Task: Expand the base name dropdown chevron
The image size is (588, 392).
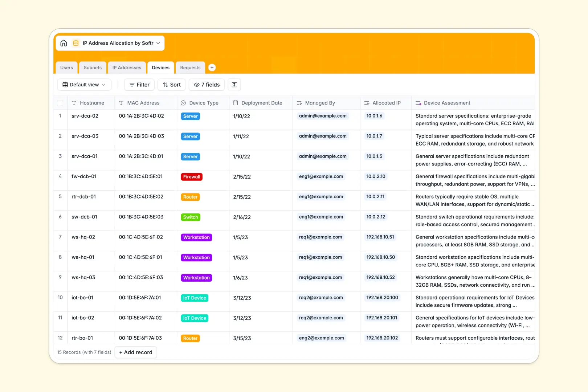Action: pyautogui.click(x=158, y=43)
